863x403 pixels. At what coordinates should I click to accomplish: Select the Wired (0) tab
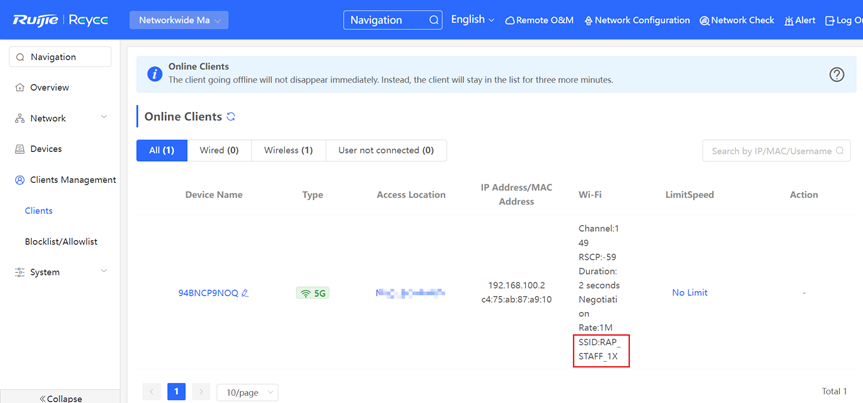point(219,151)
